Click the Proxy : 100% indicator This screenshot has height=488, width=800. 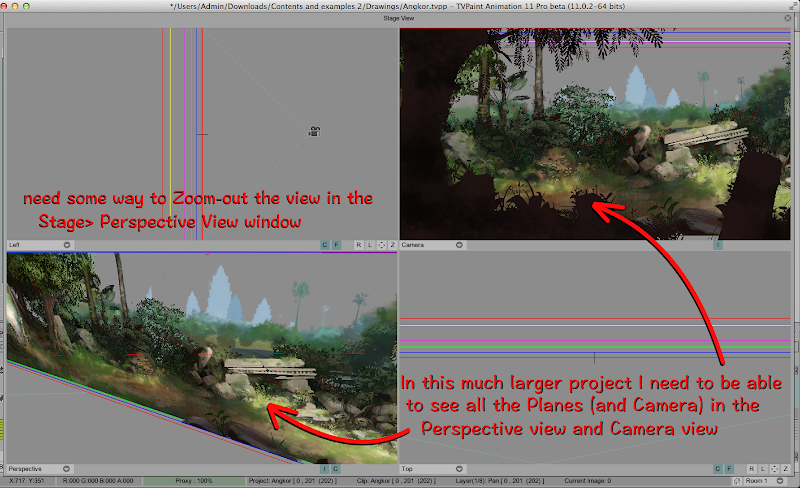coord(194,481)
